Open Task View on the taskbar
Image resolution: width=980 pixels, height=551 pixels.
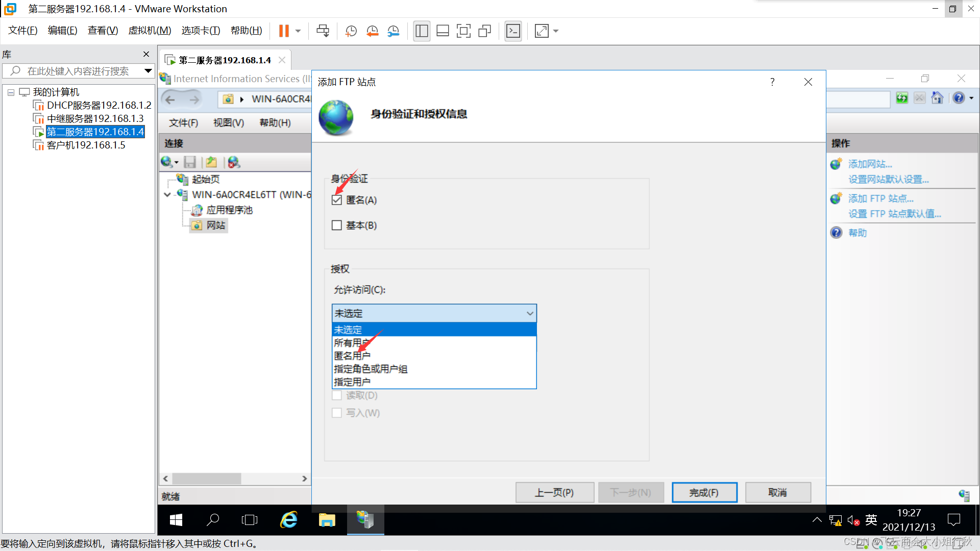coord(250,520)
